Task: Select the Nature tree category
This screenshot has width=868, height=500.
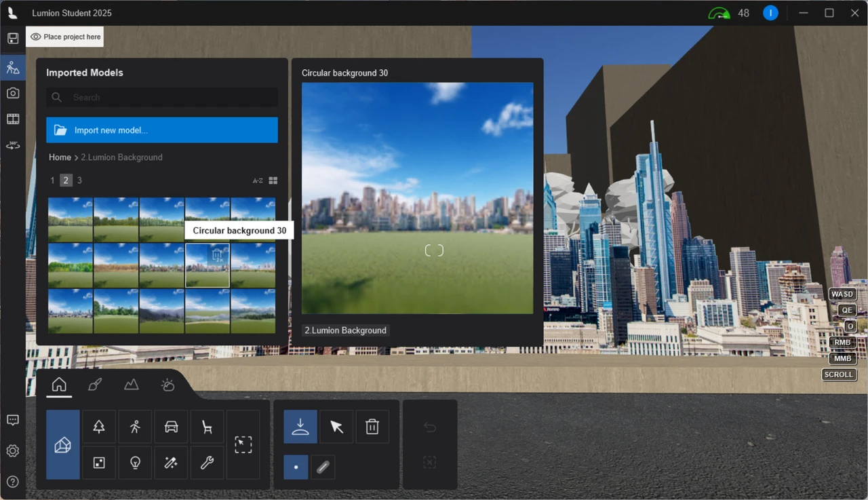Action: pyautogui.click(x=99, y=427)
